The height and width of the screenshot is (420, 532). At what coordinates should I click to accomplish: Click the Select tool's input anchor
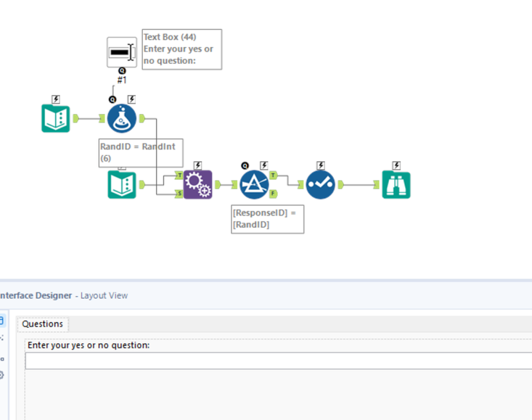300,185
